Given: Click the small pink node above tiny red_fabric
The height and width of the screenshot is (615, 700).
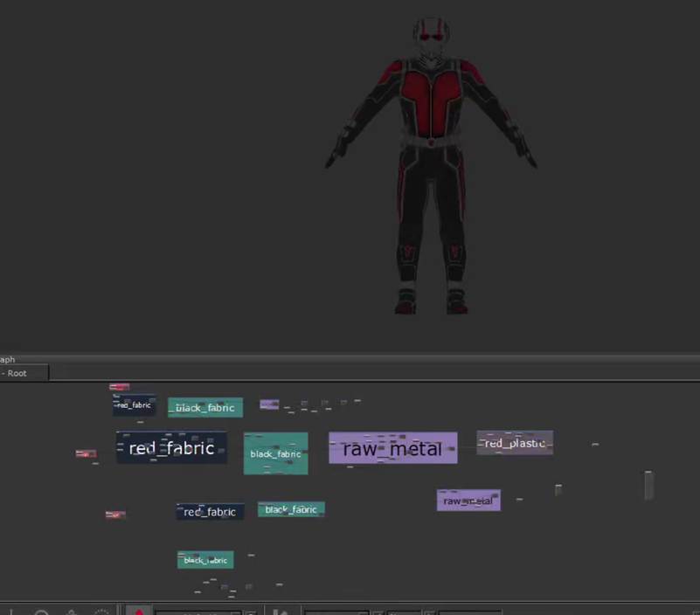Looking at the screenshot, I should (119, 387).
